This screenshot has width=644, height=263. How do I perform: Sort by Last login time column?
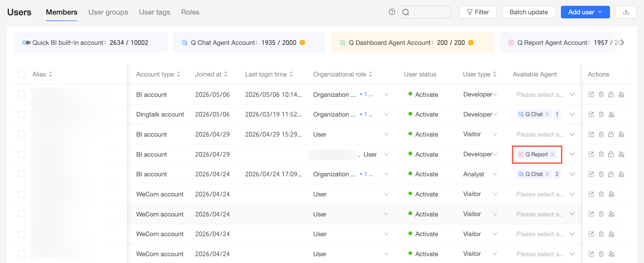[291, 74]
